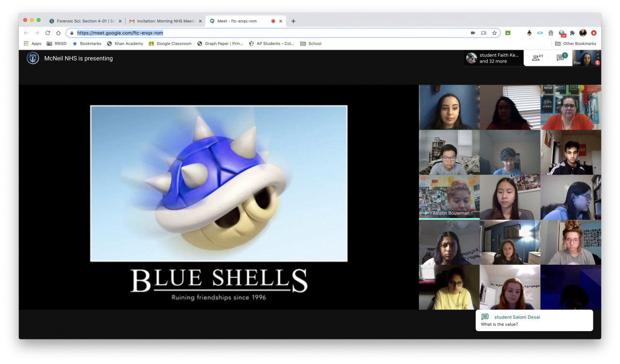Click the site lock security icon
This screenshot has height=364, width=620.
coord(72,33)
